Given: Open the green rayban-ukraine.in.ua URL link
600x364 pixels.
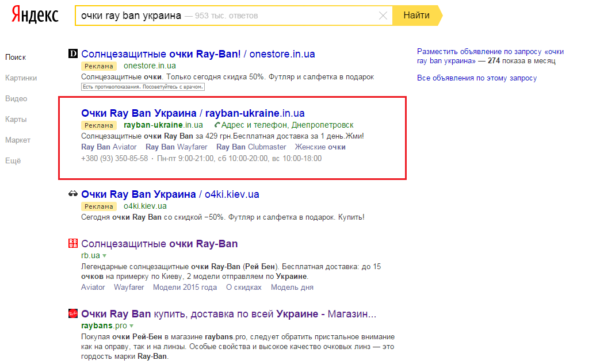Looking at the screenshot, I should 163,125.
